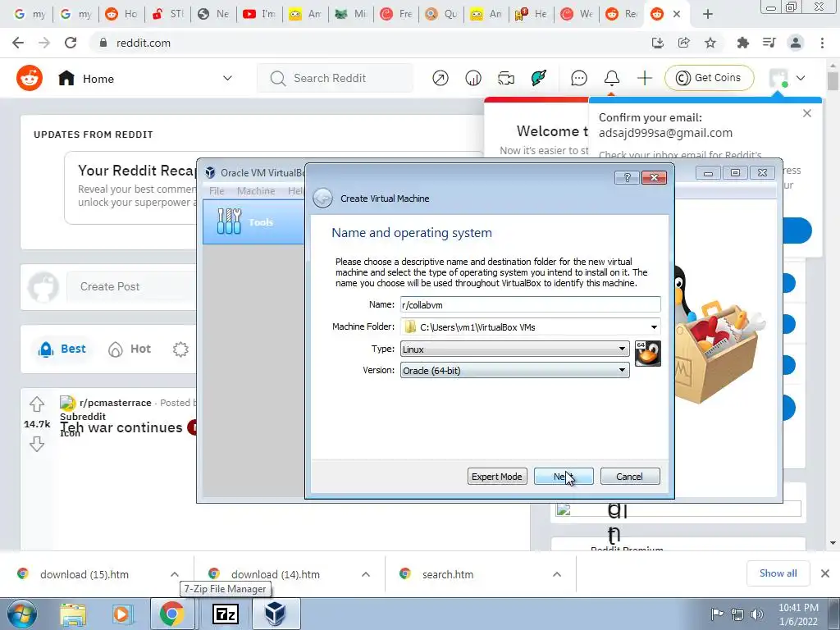Viewport: 840px width, 630px height.
Task: Open the Version dropdown showing Oracle (64-bit)
Action: tap(515, 370)
